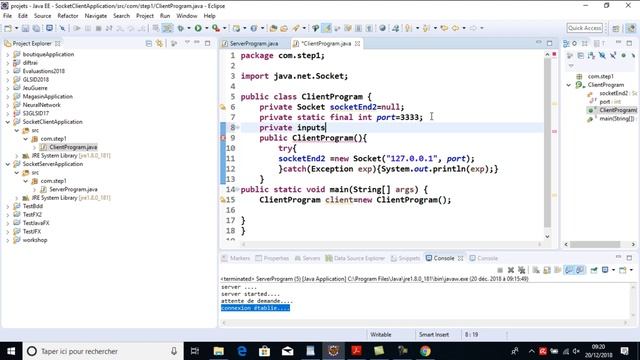Select ServerProgram.java in Project Explorer

[x=73, y=189]
